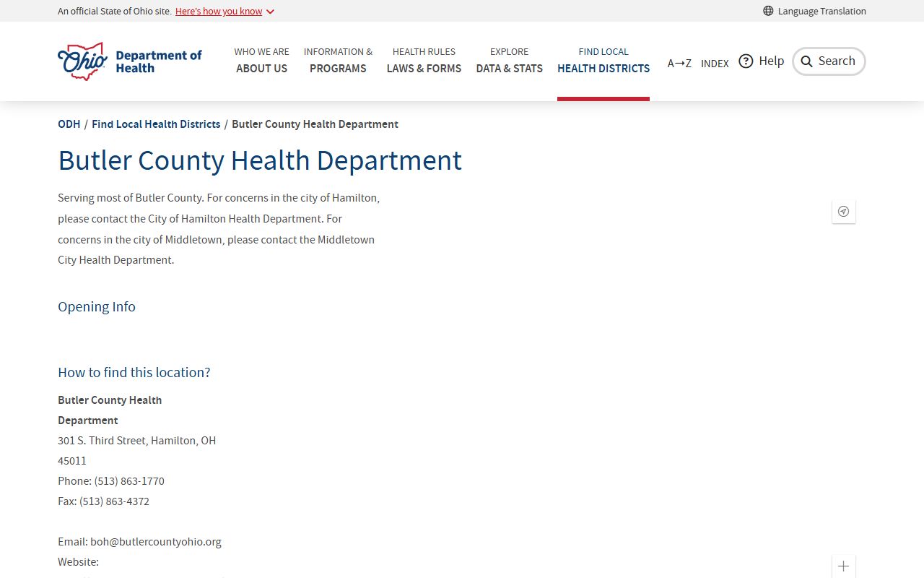Click the email boh@butlercountyohio.org
This screenshot has height=578, width=924.
(156, 542)
